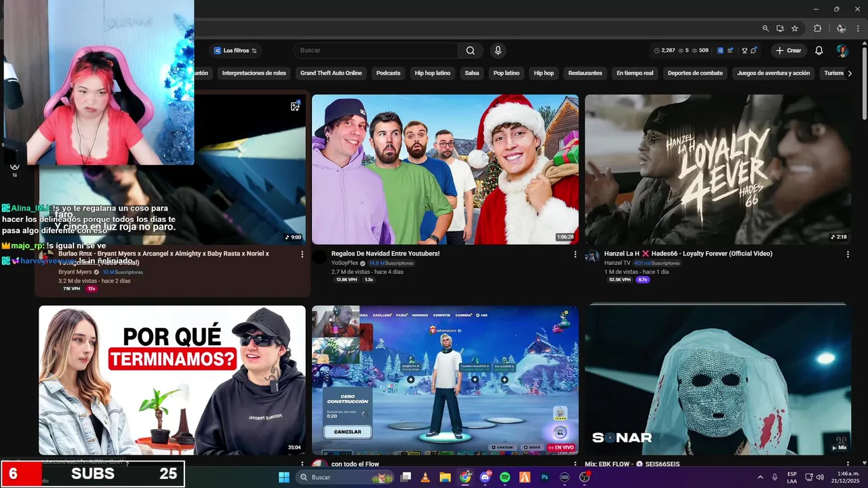Viewport: 868px width, 488px height.
Task: Show hidden system tray icons
Action: (759, 477)
